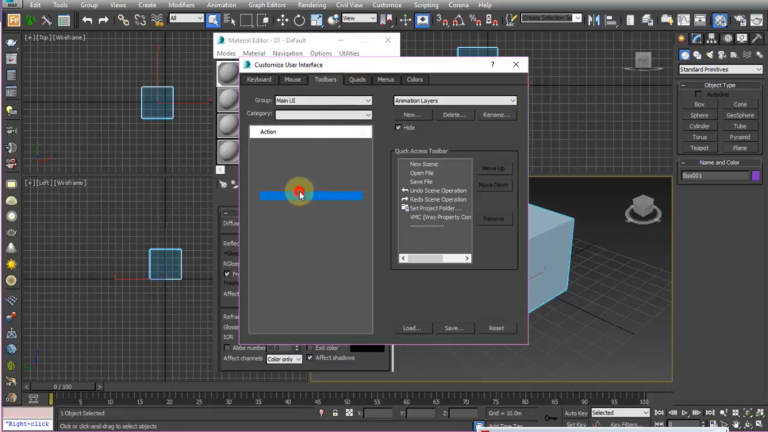Click the time slider showing 0 / 100

[63, 387]
